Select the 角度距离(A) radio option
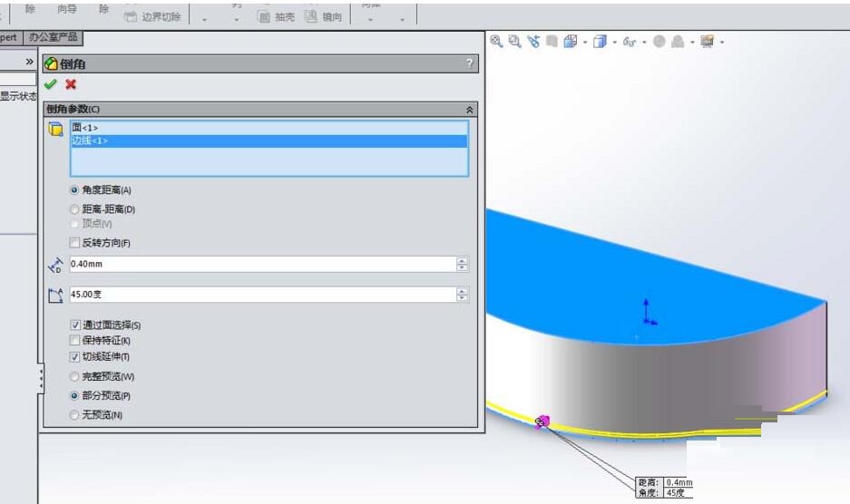850x504 pixels. click(x=74, y=190)
